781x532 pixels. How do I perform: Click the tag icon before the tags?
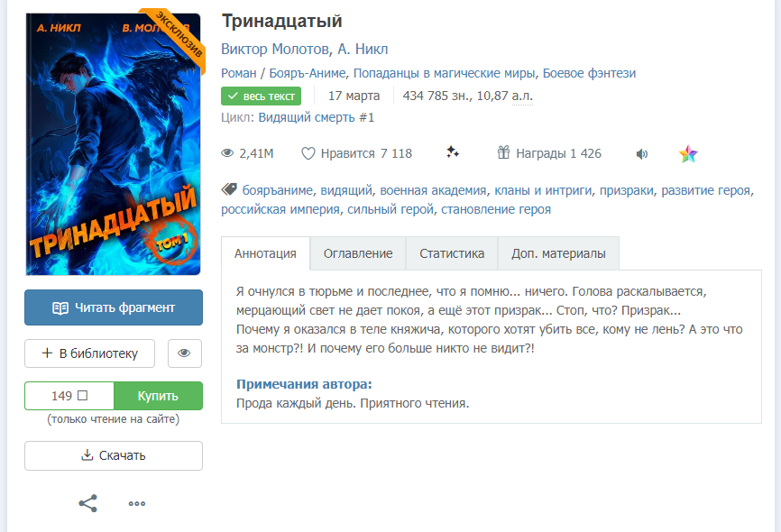click(229, 189)
